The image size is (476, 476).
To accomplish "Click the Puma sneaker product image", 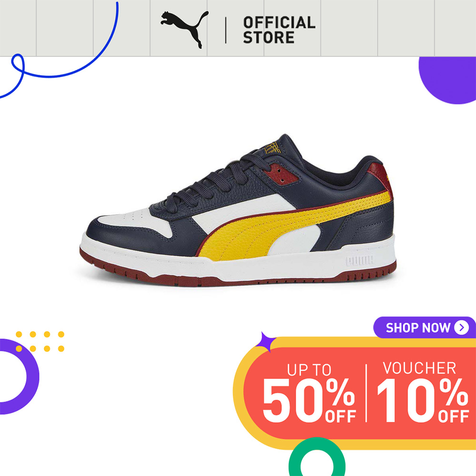I will click(x=238, y=210).
